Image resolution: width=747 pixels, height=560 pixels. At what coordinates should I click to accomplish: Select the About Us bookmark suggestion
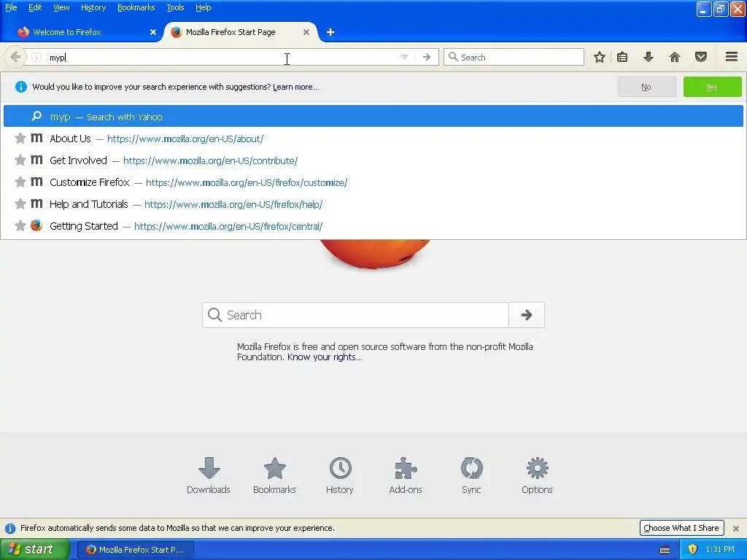(373, 139)
